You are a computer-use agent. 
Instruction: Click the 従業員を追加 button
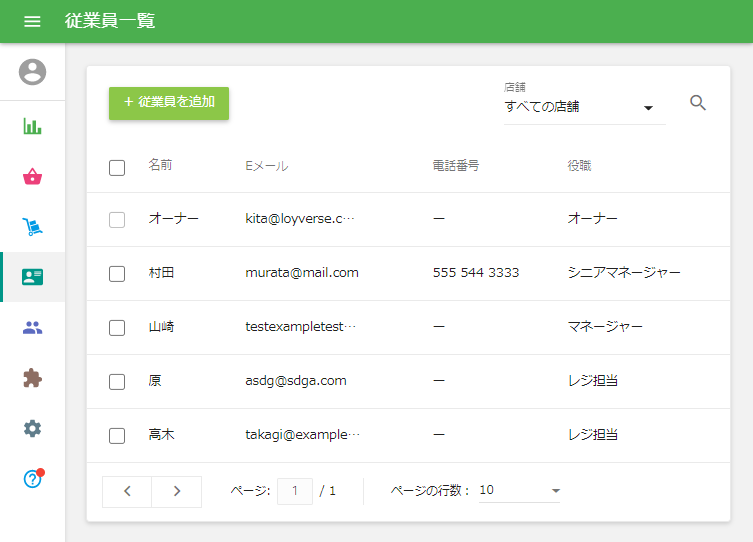point(169,103)
